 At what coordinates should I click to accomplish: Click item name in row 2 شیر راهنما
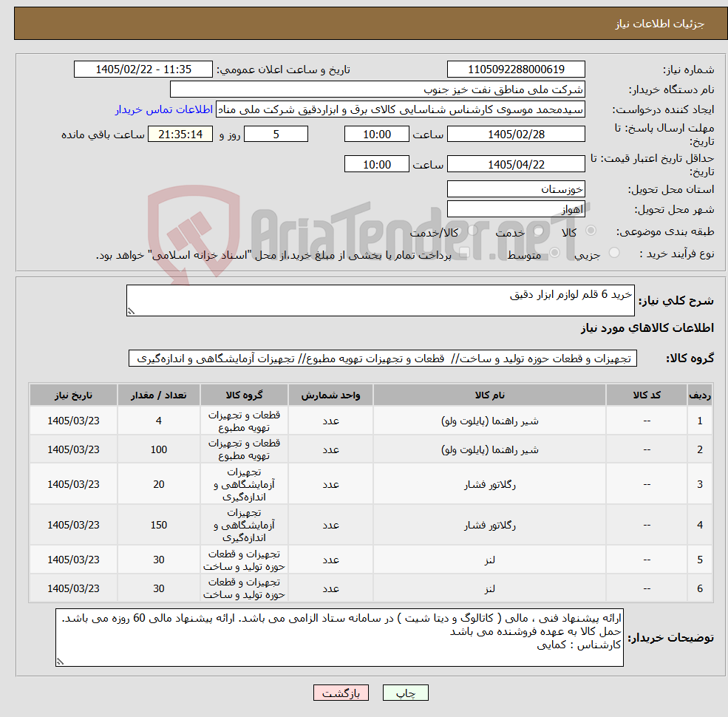[x=489, y=449]
